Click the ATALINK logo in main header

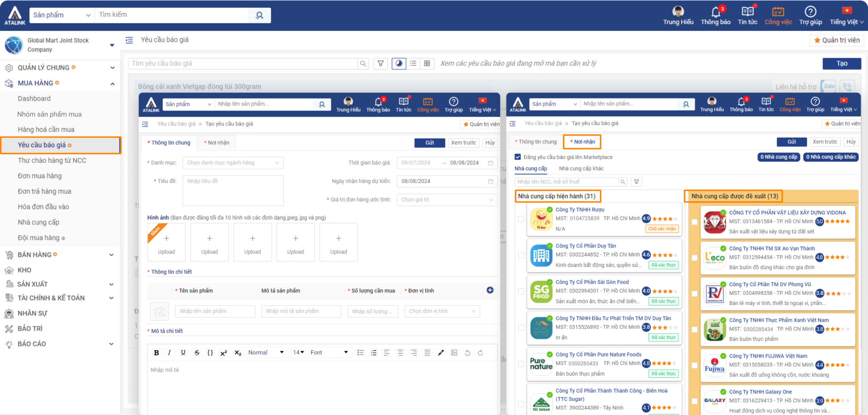[x=15, y=16]
